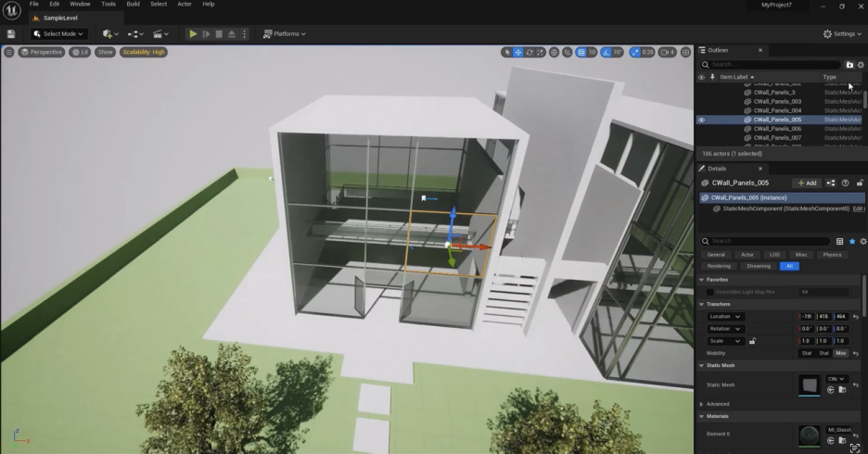Open the Edit menu

point(54,4)
